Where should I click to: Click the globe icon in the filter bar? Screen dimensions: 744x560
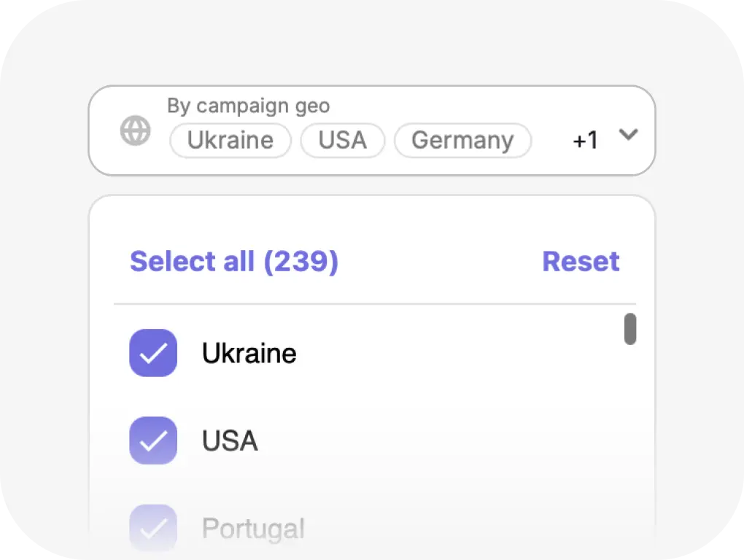tap(135, 130)
